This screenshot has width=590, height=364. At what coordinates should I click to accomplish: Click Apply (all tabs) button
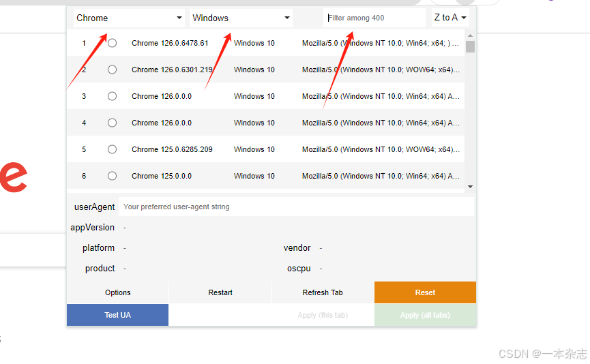tap(425, 315)
